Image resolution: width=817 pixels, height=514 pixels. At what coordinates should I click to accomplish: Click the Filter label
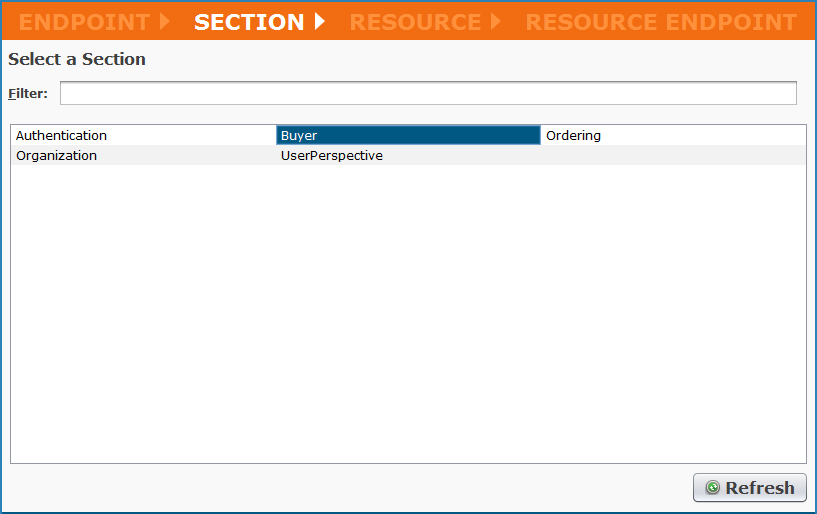tap(28, 93)
